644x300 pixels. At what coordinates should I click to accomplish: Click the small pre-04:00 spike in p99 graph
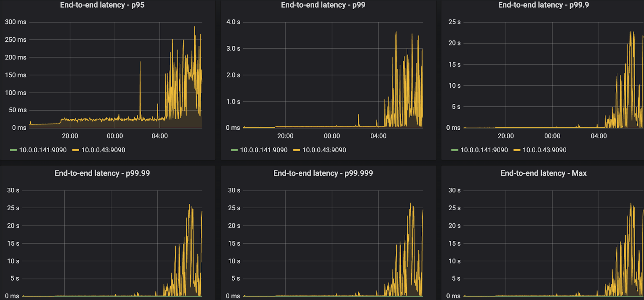[359, 119]
